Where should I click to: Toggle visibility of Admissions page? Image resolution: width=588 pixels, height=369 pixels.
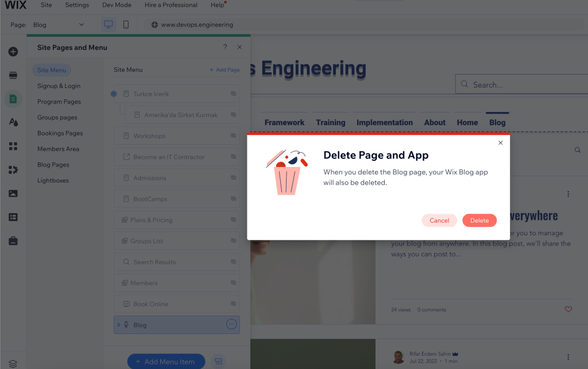[x=233, y=177]
